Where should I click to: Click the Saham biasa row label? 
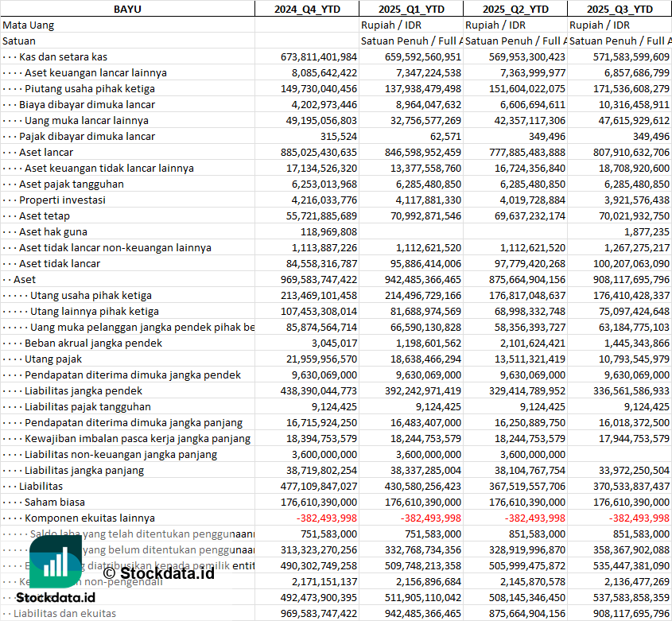coord(55,502)
